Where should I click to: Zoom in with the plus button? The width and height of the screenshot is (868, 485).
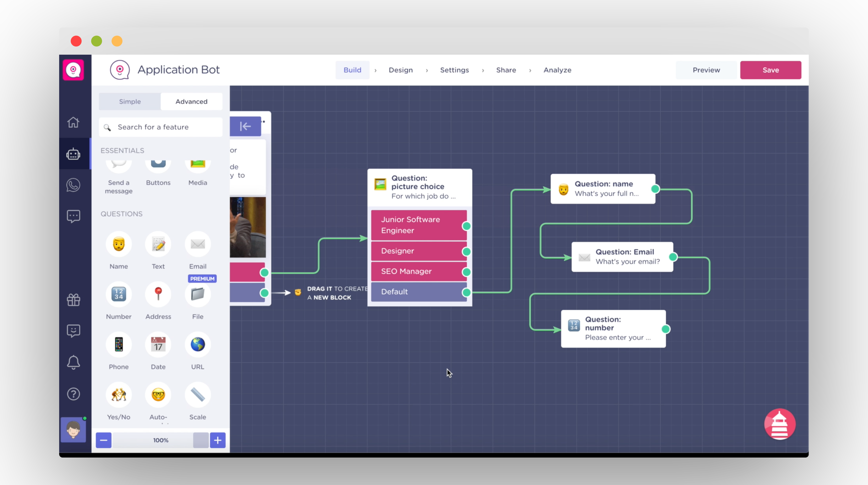click(x=218, y=440)
